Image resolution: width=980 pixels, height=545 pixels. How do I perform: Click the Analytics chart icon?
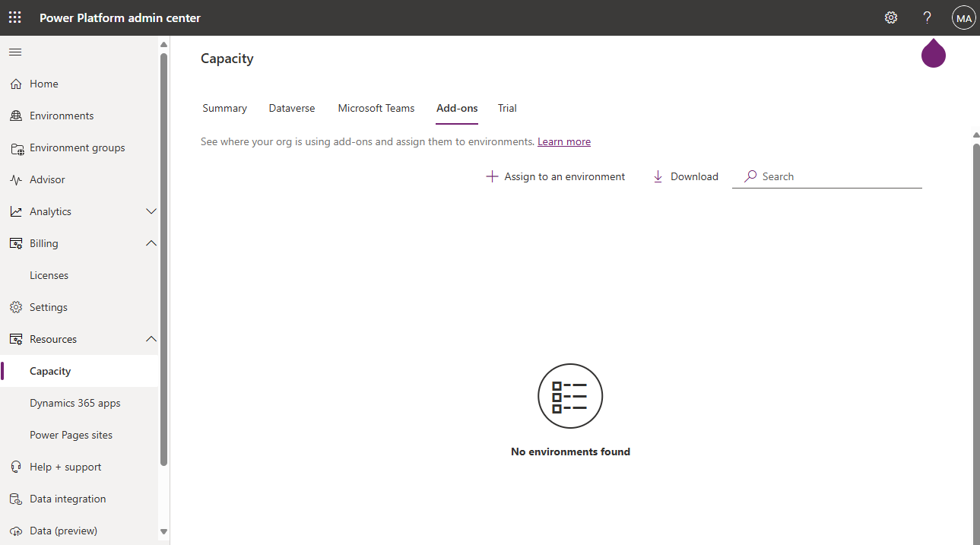coord(16,211)
